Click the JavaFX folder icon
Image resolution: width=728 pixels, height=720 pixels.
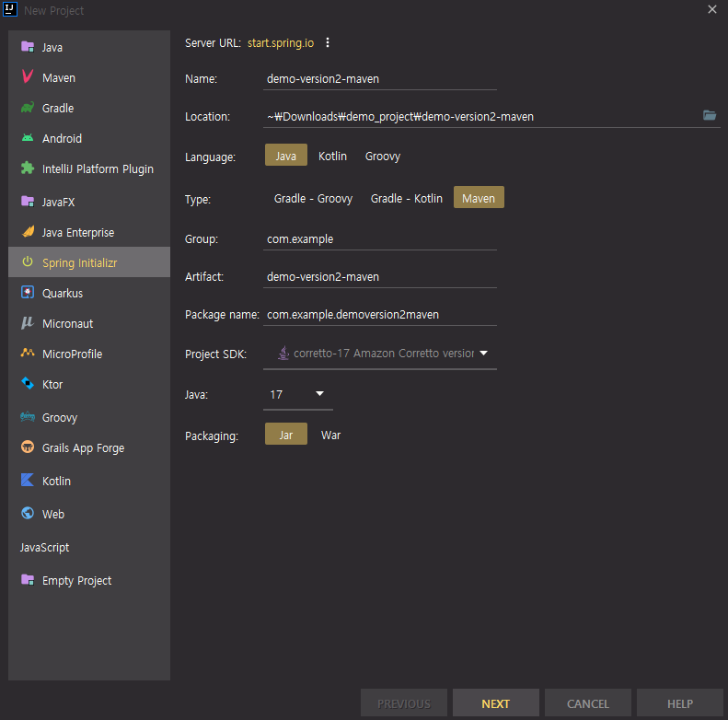tap(28, 202)
